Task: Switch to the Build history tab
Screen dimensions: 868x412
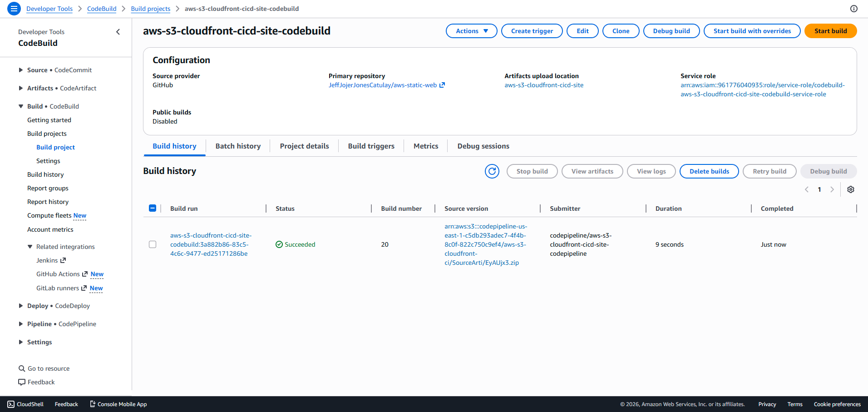Action: 174,146
